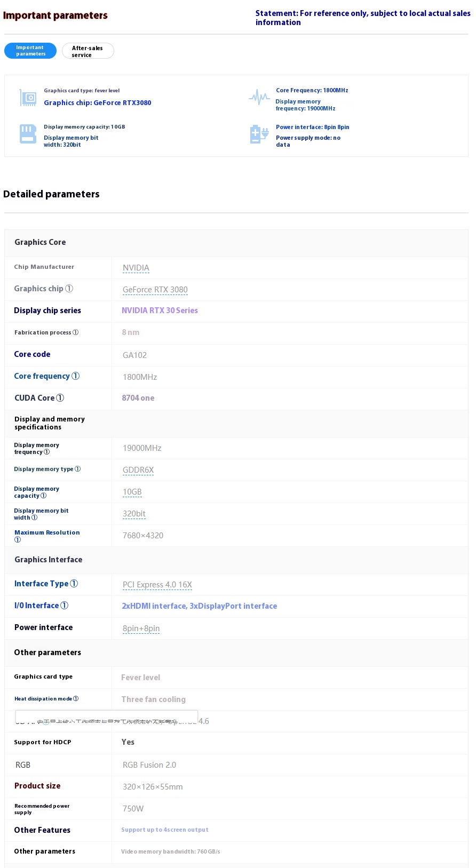Click the power plug icon beside Power interface summary
Screen dimensions: 476x868
pos(259,134)
